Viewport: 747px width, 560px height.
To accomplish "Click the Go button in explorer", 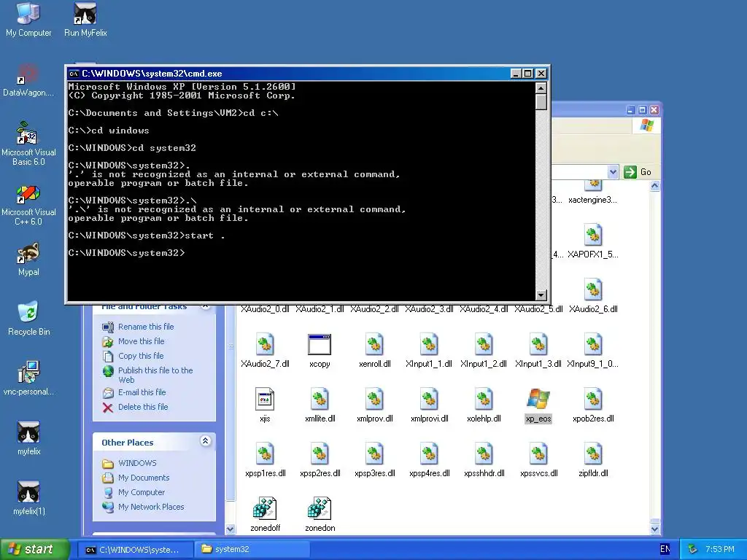I will click(x=638, y=172).
